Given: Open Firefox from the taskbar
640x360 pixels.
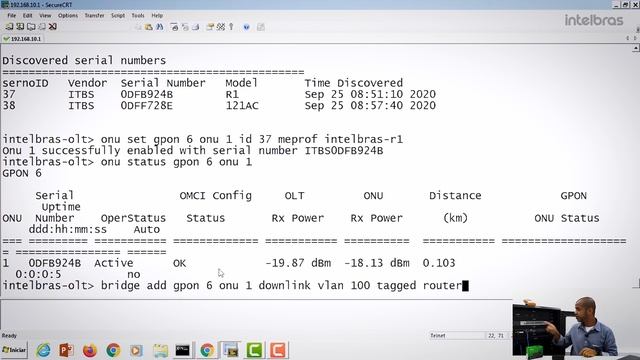Looking at the screenshot, I should coord(90,350).
